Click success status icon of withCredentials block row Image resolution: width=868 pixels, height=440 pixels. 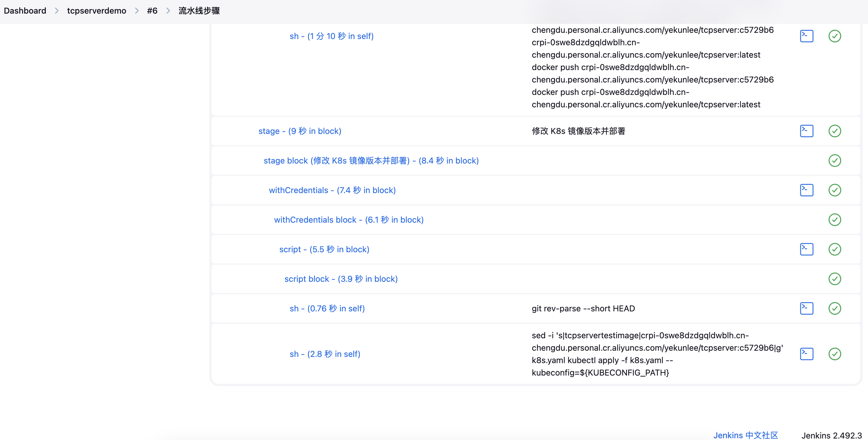point(834,220)
